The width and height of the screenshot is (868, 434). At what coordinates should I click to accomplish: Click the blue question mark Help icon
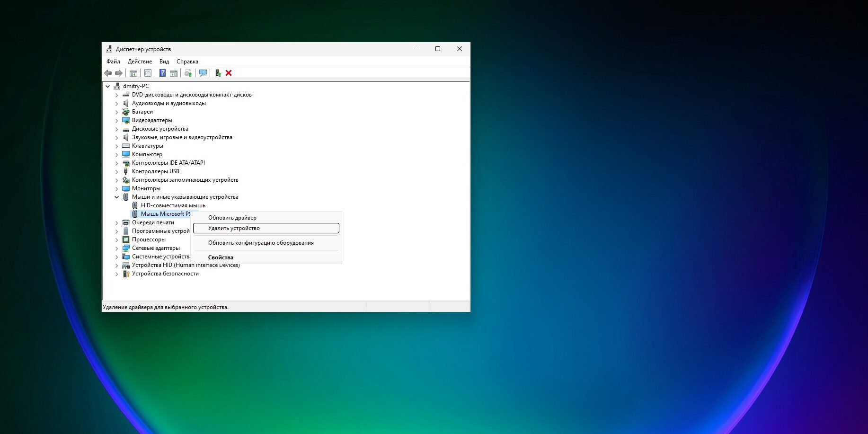coord(162,73)
